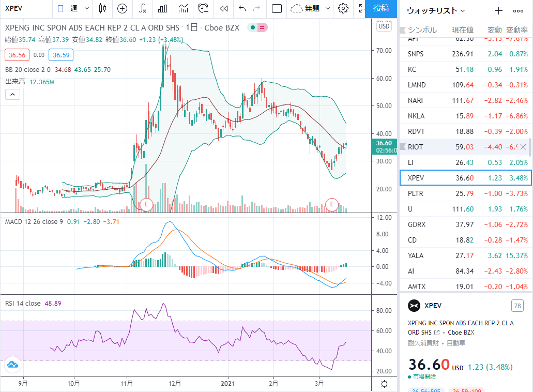
Task: Select NARI in the watchlist
Action: (465, 100)
